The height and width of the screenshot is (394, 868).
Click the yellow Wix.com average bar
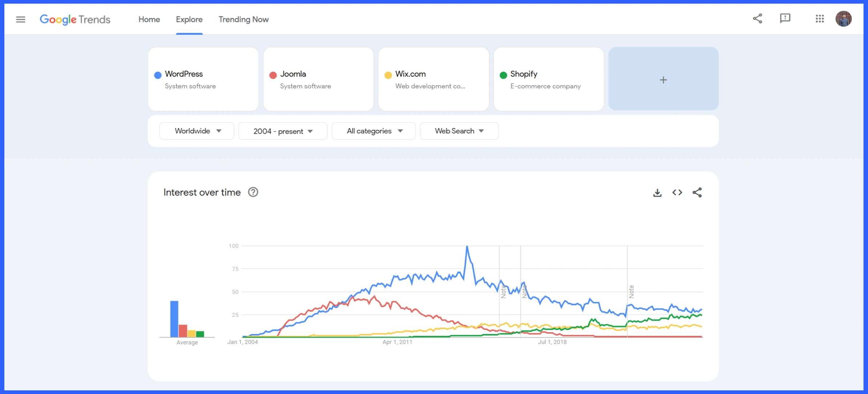click(192, 334)
